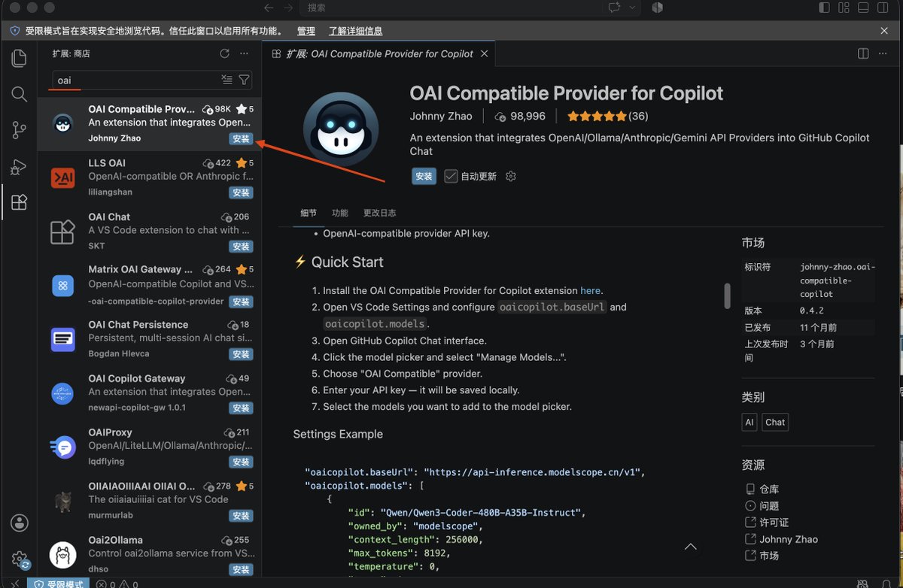Open the Extensions view icon

point(19,202)
